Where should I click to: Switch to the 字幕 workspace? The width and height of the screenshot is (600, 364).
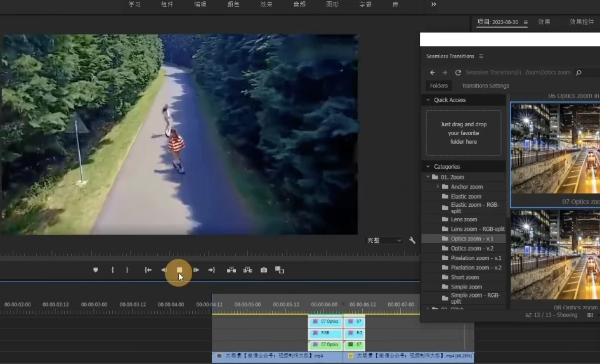tap(365, 4)
